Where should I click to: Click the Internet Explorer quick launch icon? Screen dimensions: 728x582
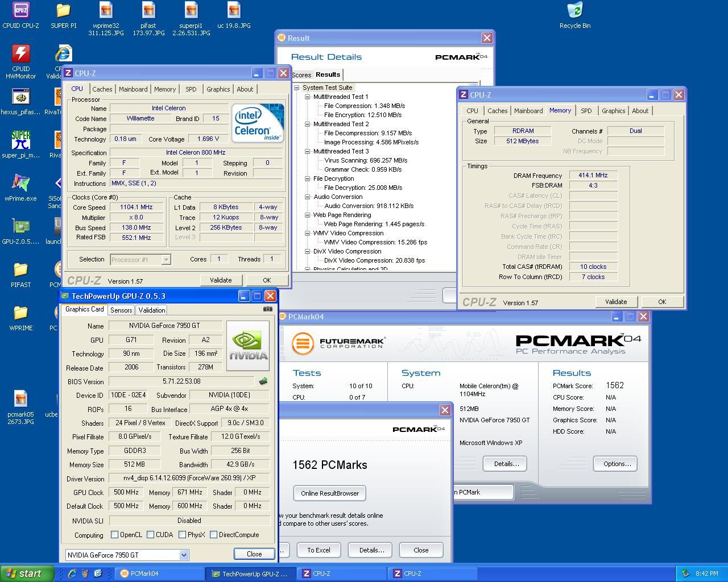click(x=72, y=573)
